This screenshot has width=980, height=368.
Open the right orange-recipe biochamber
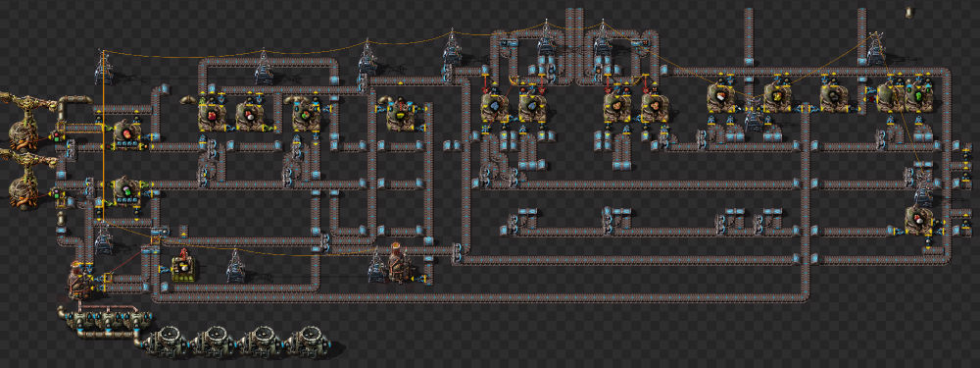(x=655, y=108)
